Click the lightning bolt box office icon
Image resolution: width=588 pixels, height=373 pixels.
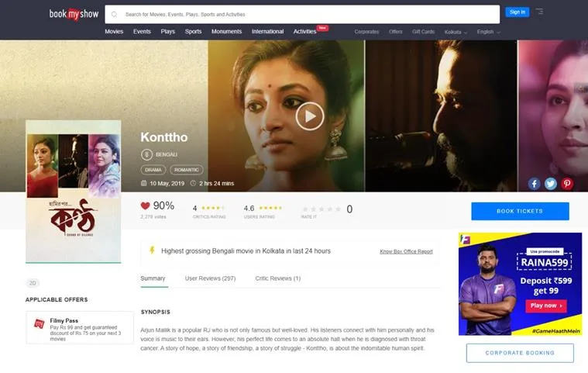152,250
